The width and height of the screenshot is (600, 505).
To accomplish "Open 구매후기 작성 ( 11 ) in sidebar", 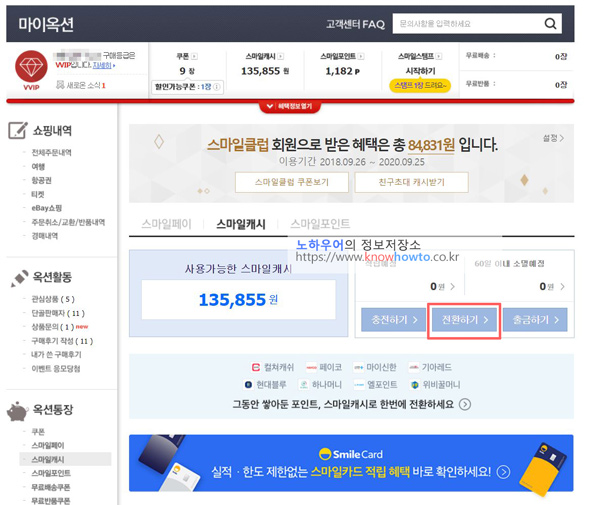I will (62, 341).
